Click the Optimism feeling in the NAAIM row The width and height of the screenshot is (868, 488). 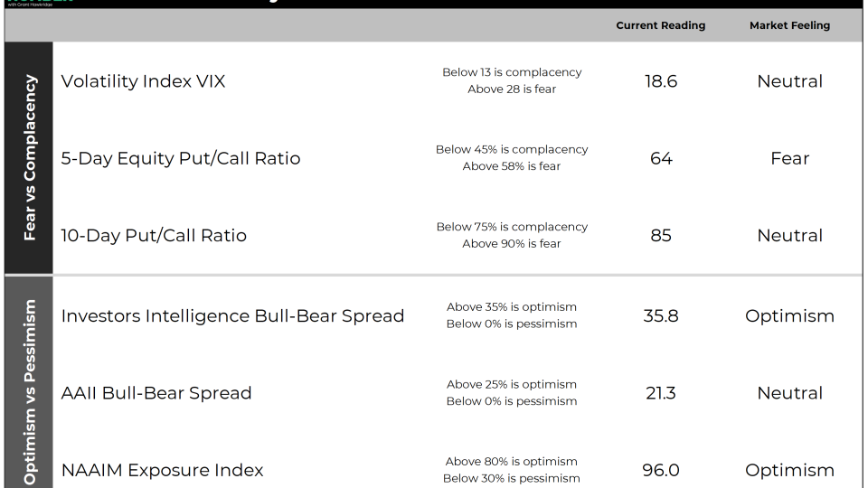pyautogui.click(x=789, y=470)
